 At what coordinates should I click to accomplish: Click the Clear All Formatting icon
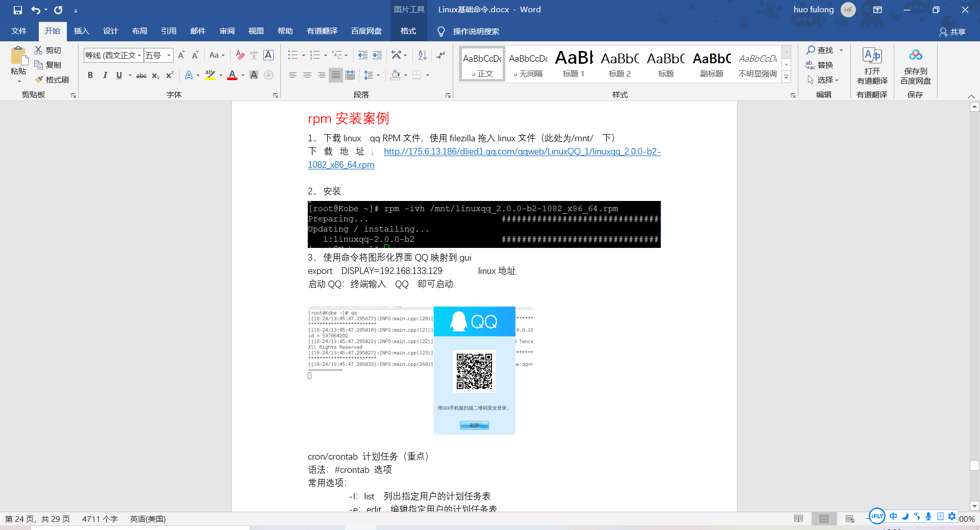pyautogui.click(x=240, y=55)
